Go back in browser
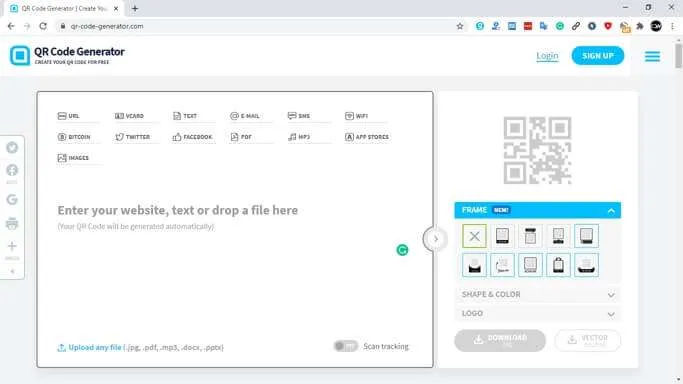Screen dimensions: 683x384 (11, 26)
